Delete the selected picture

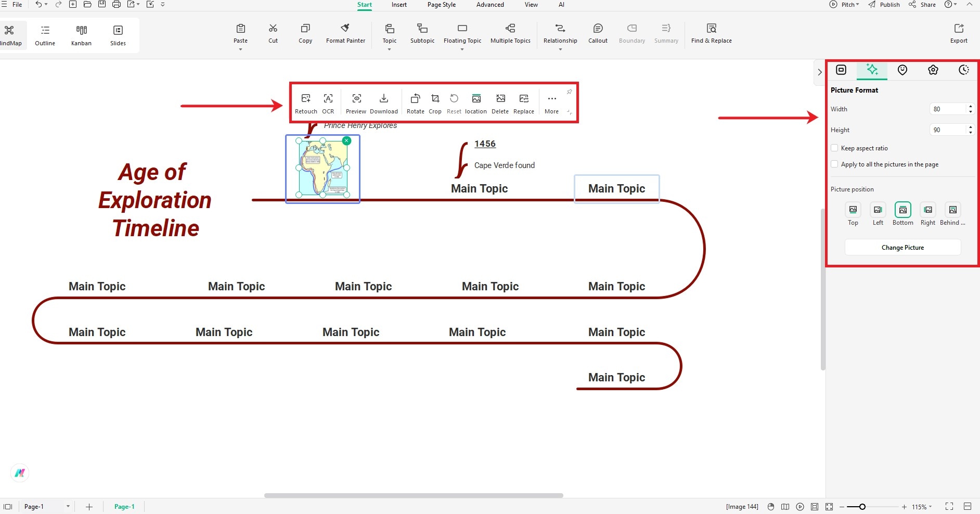[x=500, y=104]
